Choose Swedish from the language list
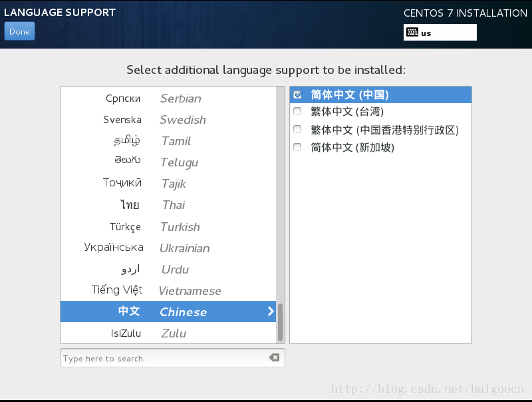The image size is (532, 402). click(x=168, y=120)
